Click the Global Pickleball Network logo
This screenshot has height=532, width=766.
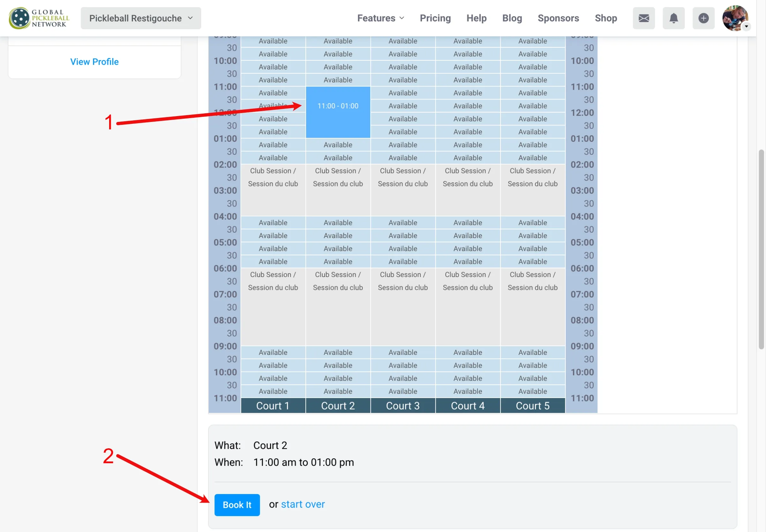click(39, 18)
